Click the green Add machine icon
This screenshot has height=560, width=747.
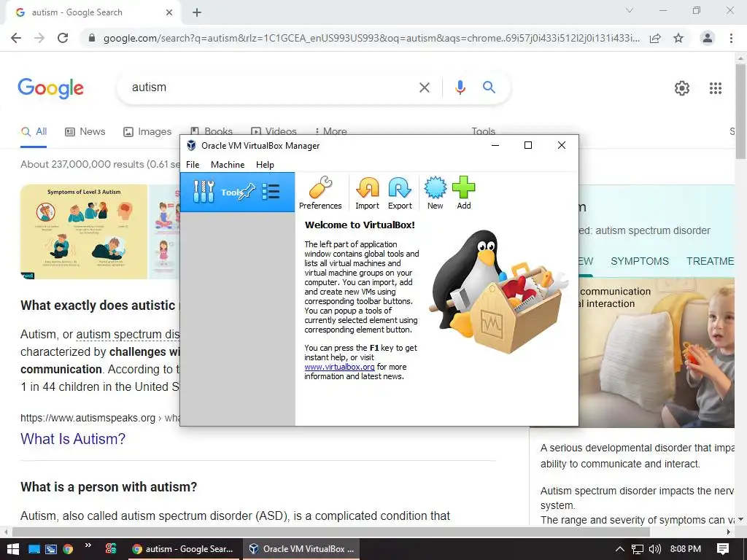[x=463, y=187]
